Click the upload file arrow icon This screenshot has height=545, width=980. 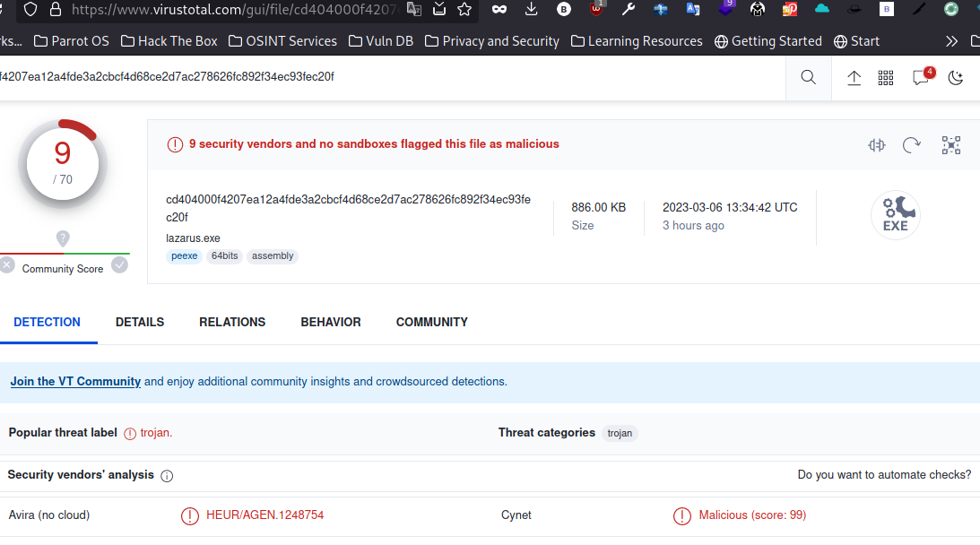854,77
